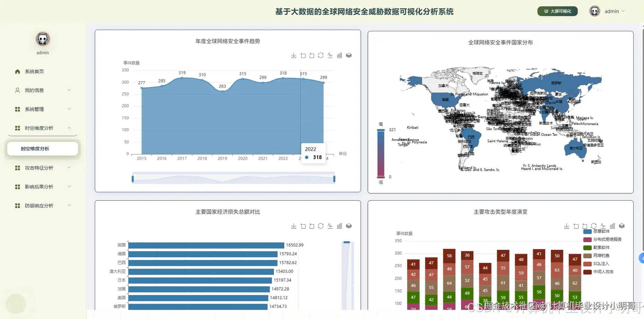The height and width of the screenshot is (319, 644).
Task: Toggle the 分布式拒绝服务 legend series
Action: pos(602,240)
